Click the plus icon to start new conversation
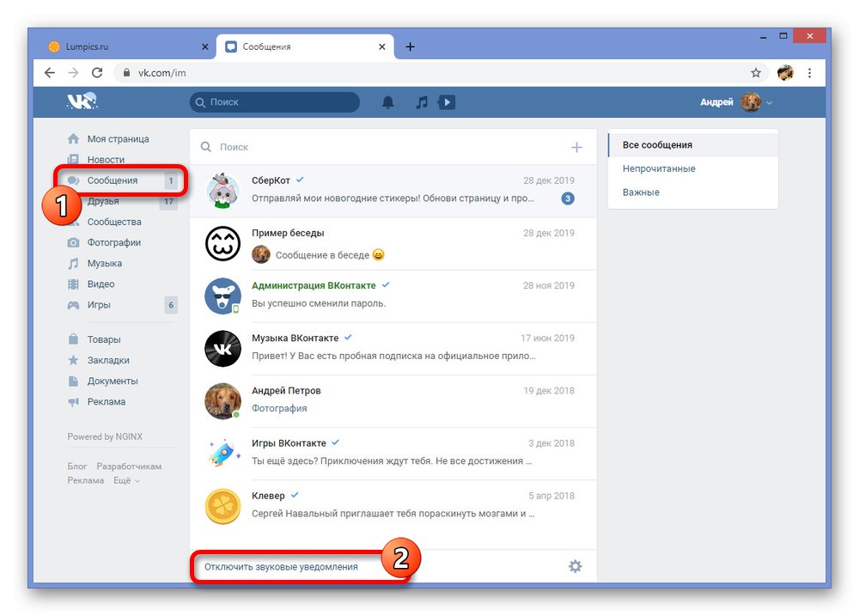 tap(576, 148)
